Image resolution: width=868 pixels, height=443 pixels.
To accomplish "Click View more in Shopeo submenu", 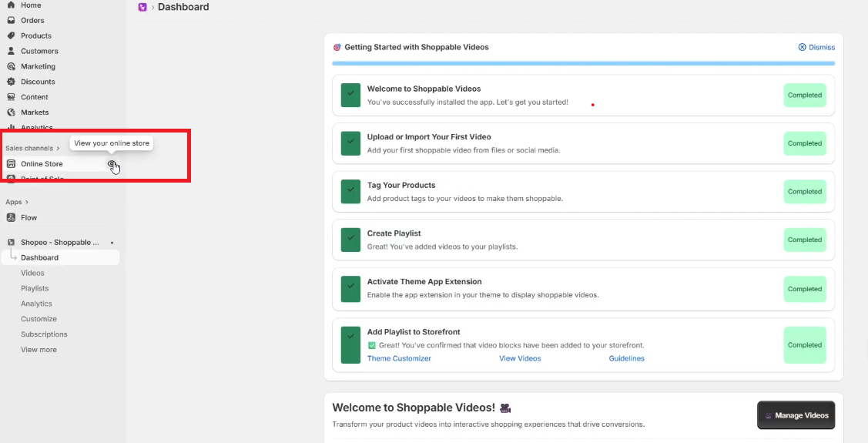I will click(x=39, y=350).
